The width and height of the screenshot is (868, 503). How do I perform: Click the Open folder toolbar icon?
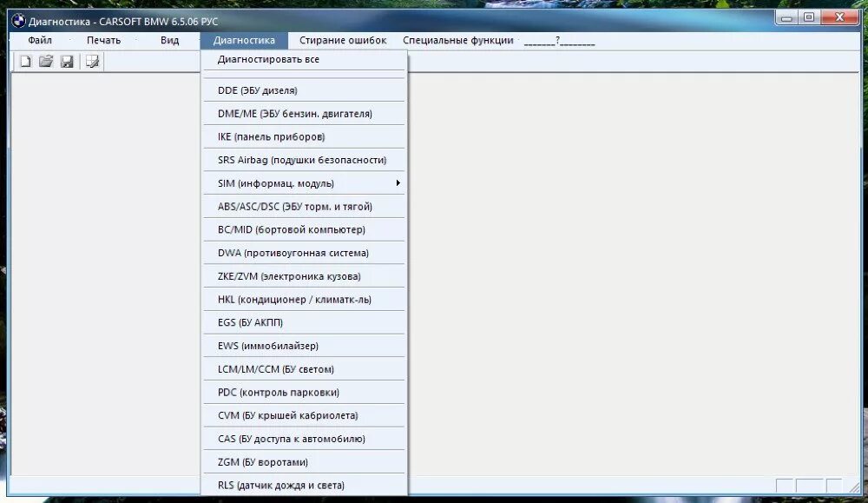click(x=46, y=62)
